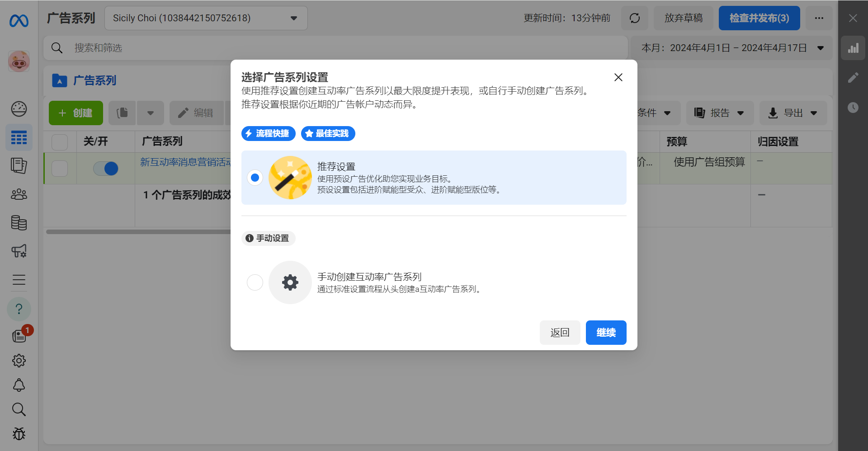Open the account overview gauge icon

click(x=19, y=109)
